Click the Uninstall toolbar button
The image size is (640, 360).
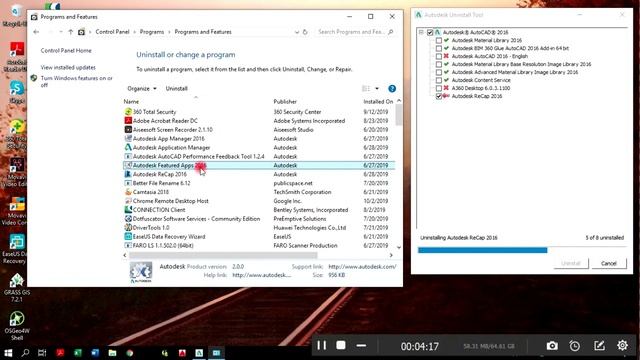(x=176, y=89)
